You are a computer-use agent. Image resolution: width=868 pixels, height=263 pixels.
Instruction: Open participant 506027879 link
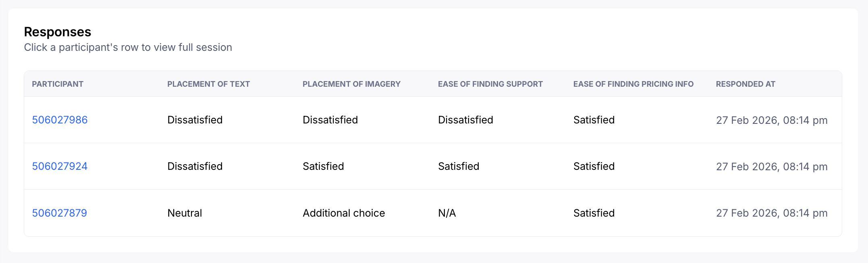(x=59, y=213)
